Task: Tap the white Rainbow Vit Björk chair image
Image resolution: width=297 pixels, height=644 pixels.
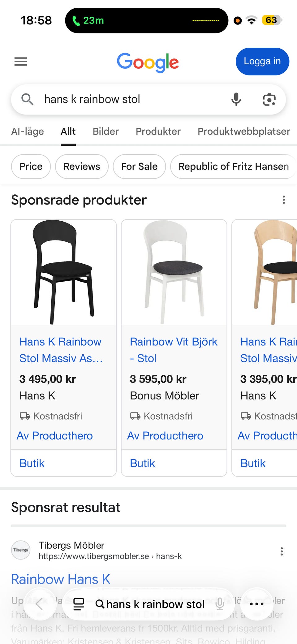Action: tap(174, 272)
